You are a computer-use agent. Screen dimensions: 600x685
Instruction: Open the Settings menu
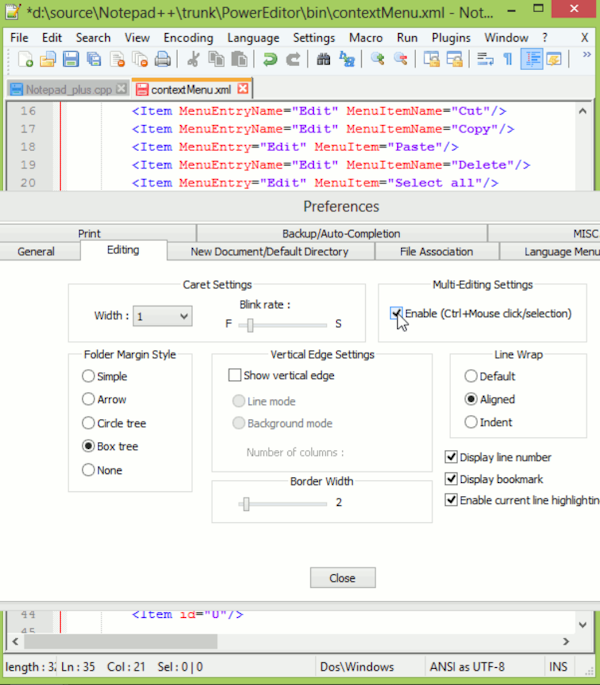314,38
